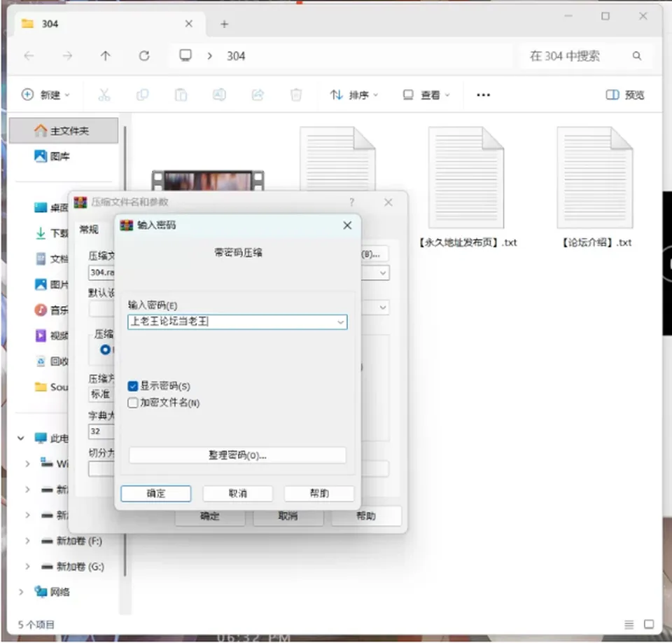Open the three-dot See more menu

[x=484, y=95]
